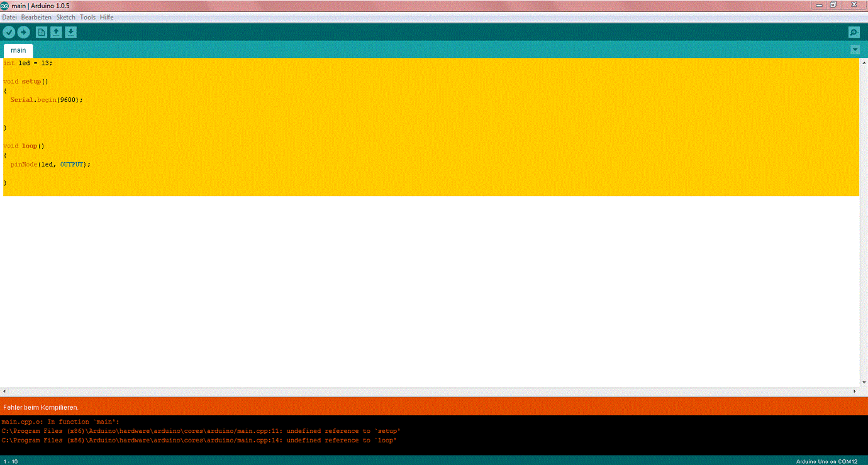Save the sketch with the downward-arrow toolbar icon
This screenshot has width=868, height=465.
pyautogui.click(x=70, y=31)
